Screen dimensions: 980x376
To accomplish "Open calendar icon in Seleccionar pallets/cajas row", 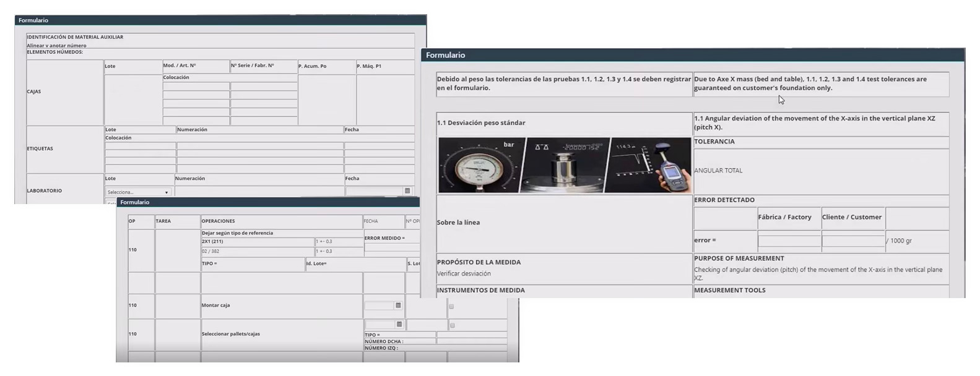I will [399, 325].
